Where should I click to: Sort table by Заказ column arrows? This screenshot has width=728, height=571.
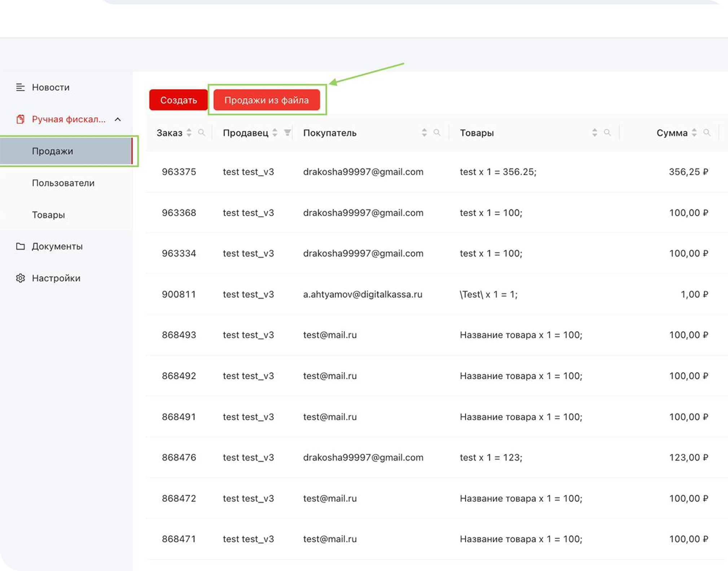(x=189, y=133)
